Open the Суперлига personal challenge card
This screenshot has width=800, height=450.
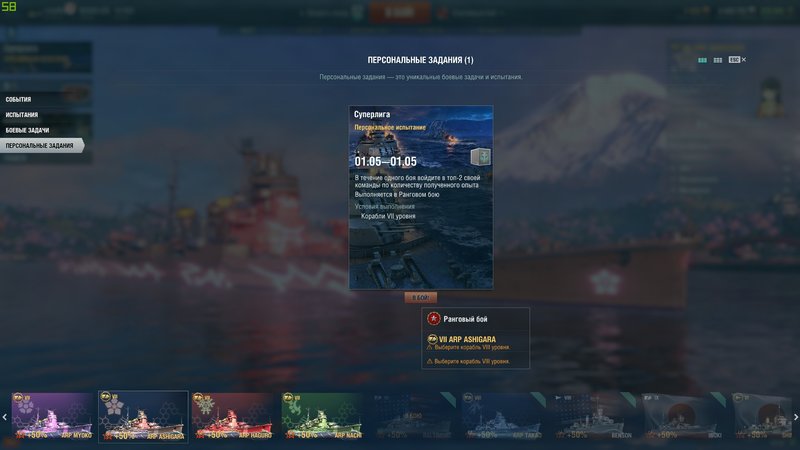click(421, 197)
